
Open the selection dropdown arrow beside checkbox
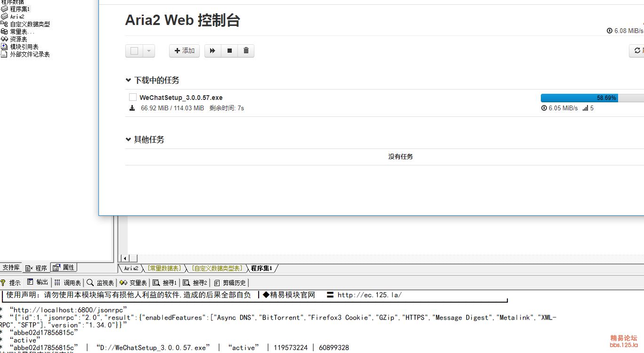click(x=149, y=51)
